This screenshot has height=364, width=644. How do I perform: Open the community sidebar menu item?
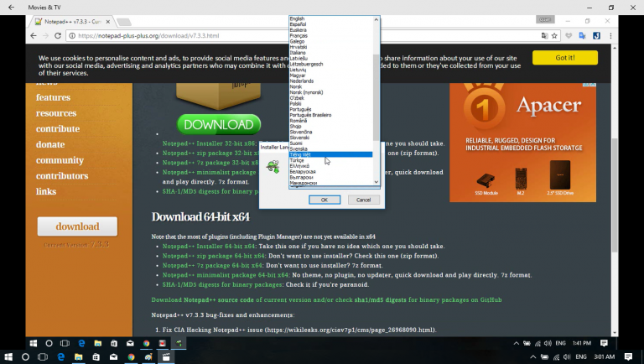pos(60,160)
